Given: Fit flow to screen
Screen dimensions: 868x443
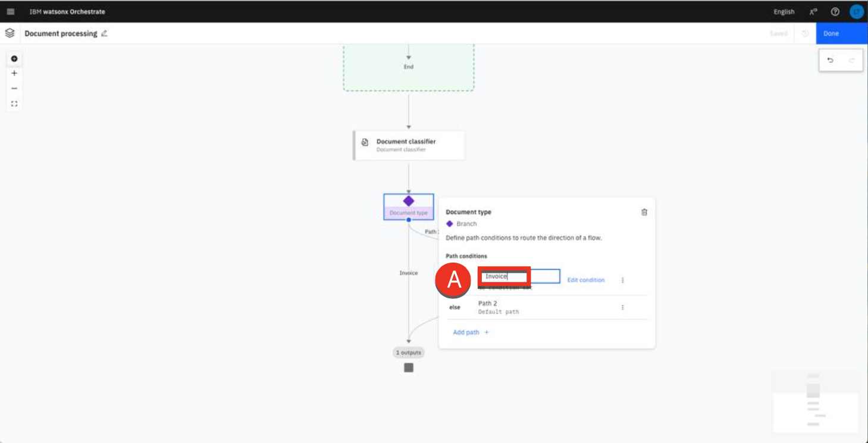Looking at the screenshot, I should (14, 104).
